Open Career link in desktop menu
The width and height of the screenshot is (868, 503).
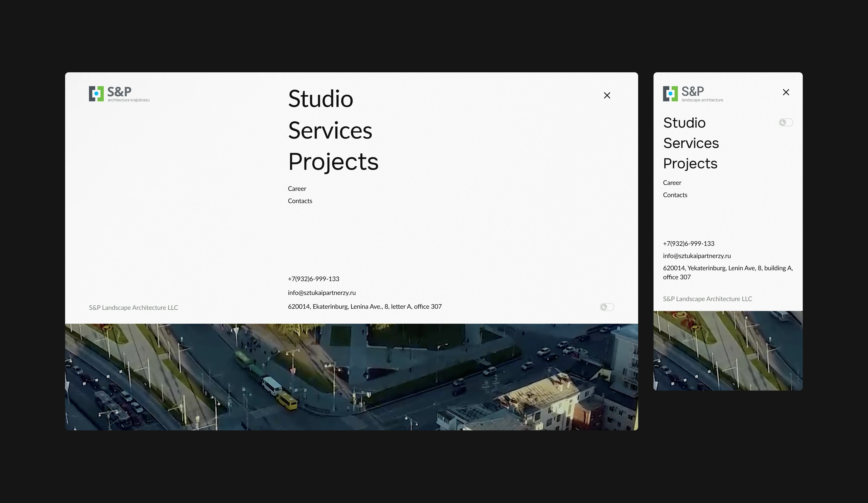tap(297, 189)
